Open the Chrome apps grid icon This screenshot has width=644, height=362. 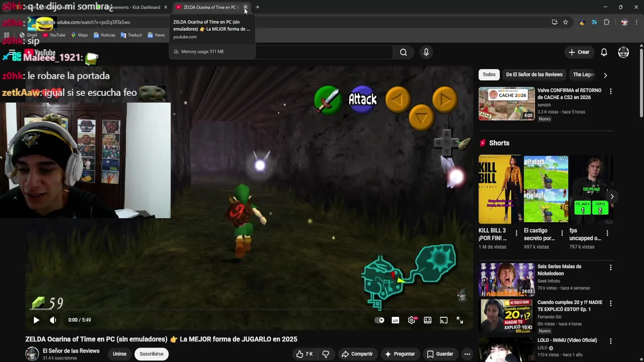click(7, 35)
